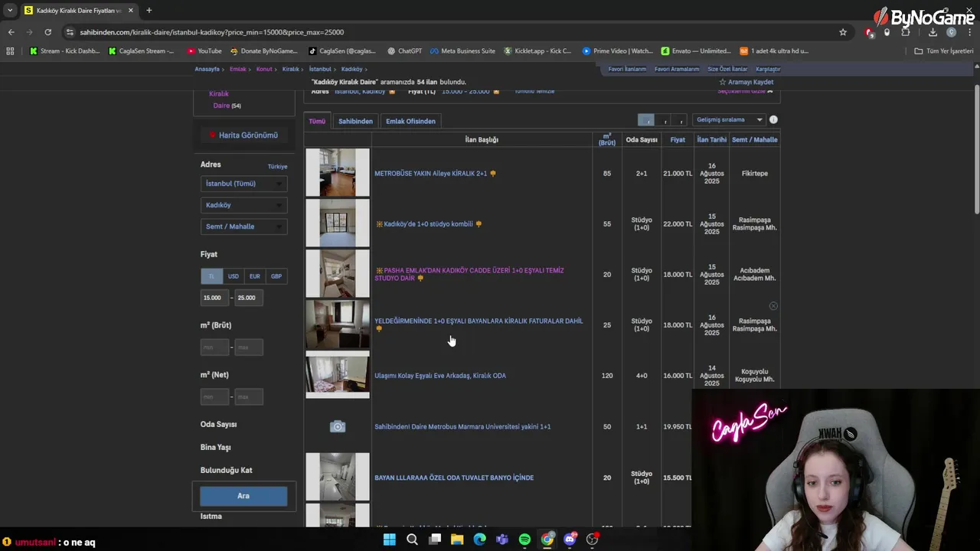Open the Chrome downloads icon
Image resolution: width=980 pixels, height=551 pixels.
933,32
